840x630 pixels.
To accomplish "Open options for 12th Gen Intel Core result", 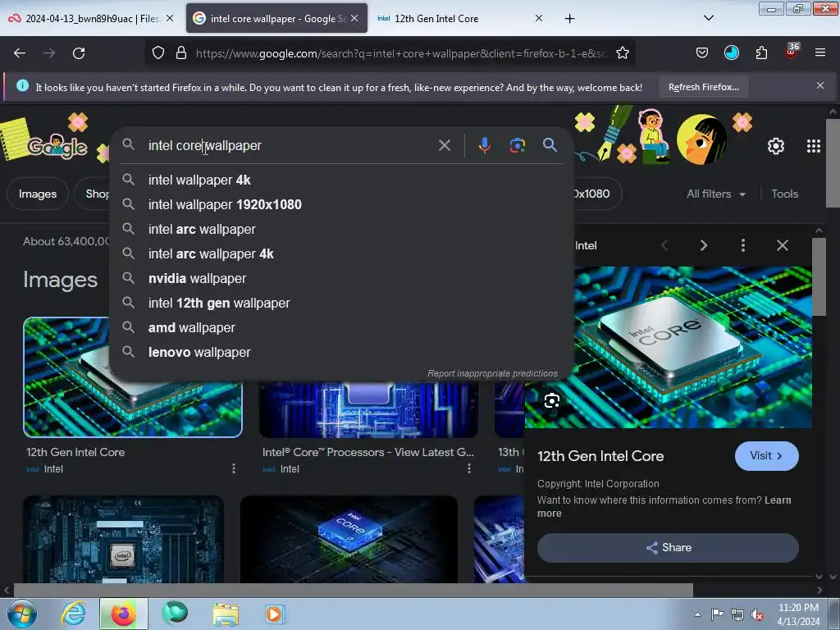I will [234, 468].
